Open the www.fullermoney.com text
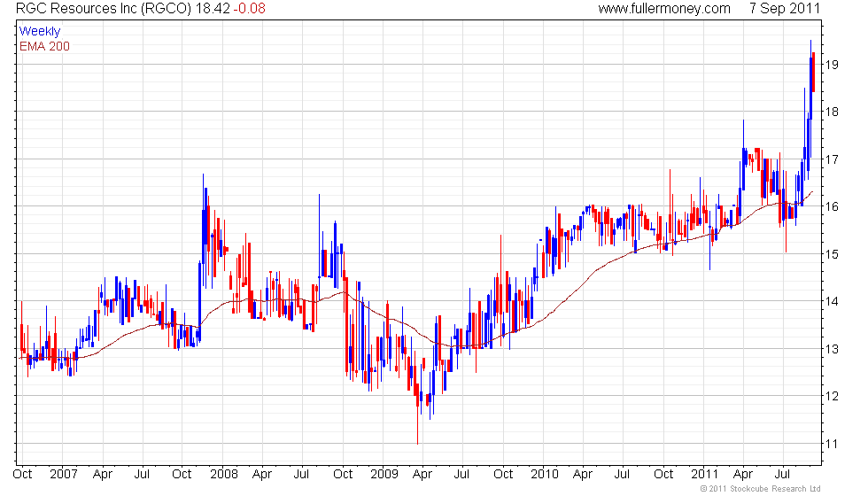Image resolution: width=868 pixels, height=496 pixels. coord(664,8)
